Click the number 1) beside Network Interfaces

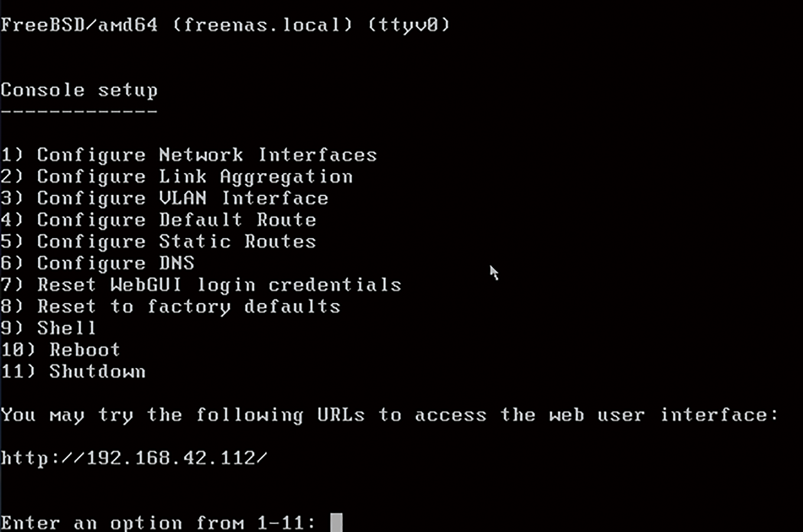click(12, 155)
